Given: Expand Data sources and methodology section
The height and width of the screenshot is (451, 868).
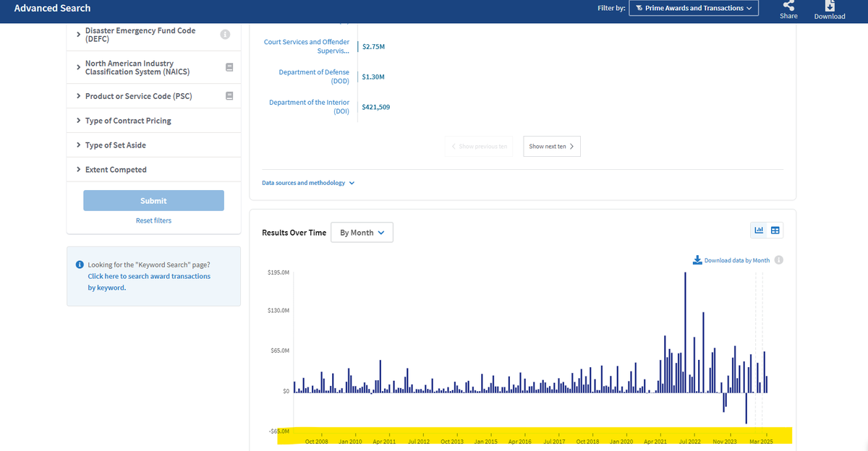Looking at the screenshot, I should 308,183.
